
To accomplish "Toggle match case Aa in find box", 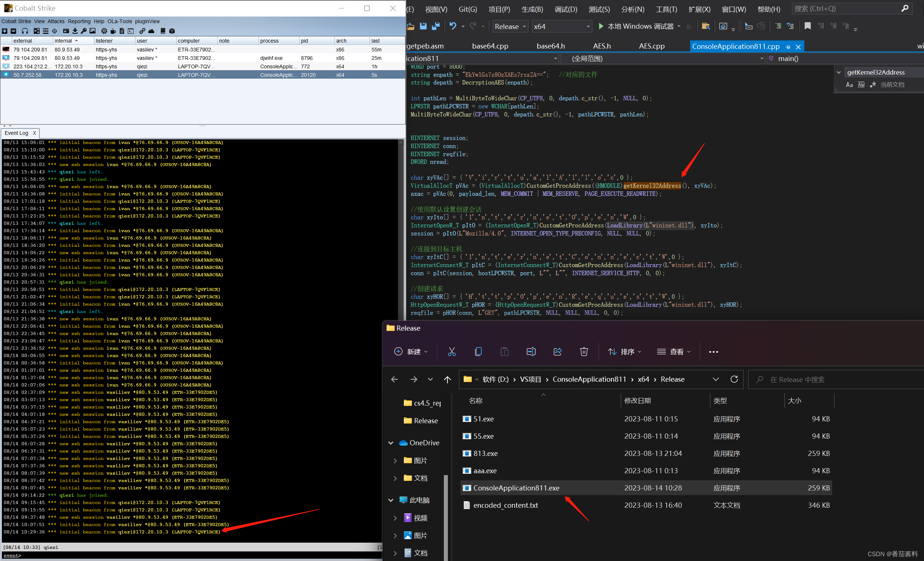I will click(x=849, y=85).
